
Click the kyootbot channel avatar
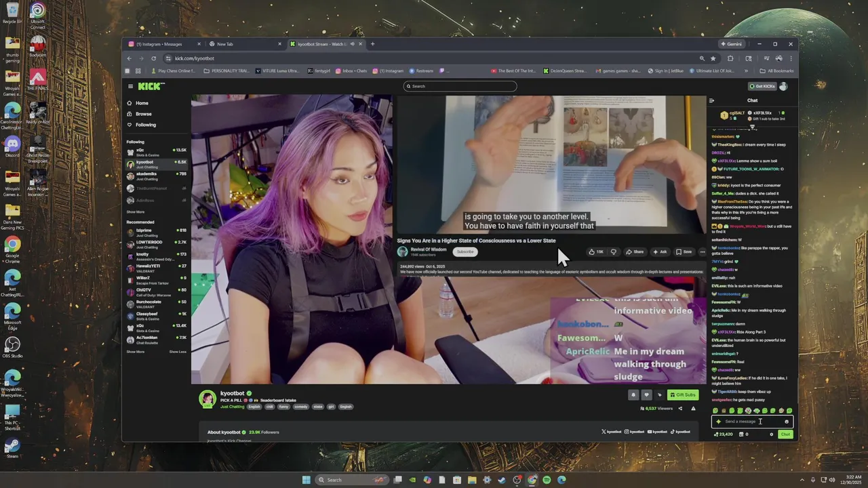(x=208, y=399)
